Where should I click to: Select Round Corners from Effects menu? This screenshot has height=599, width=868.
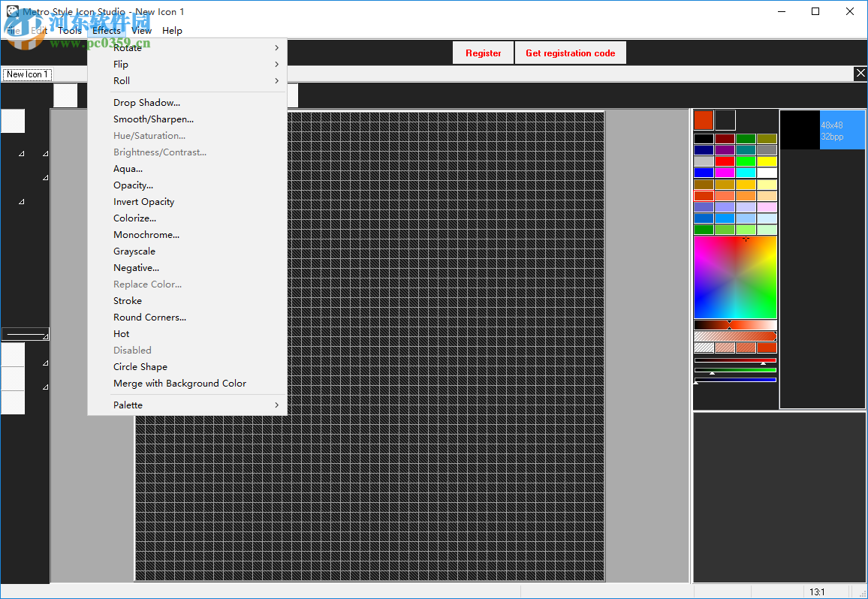pos(149,318)
